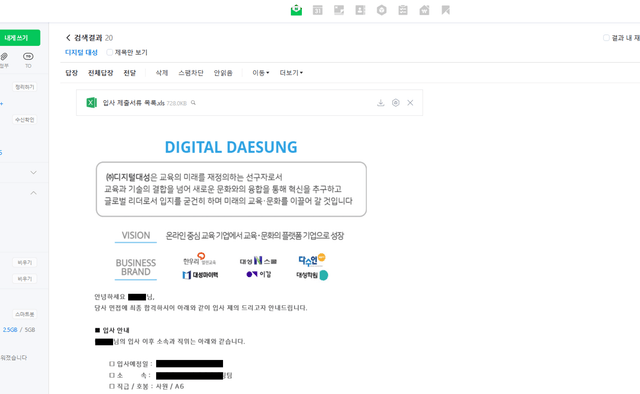
Task: Click the 대성학원 brand logo
Action: pos(312,275)
